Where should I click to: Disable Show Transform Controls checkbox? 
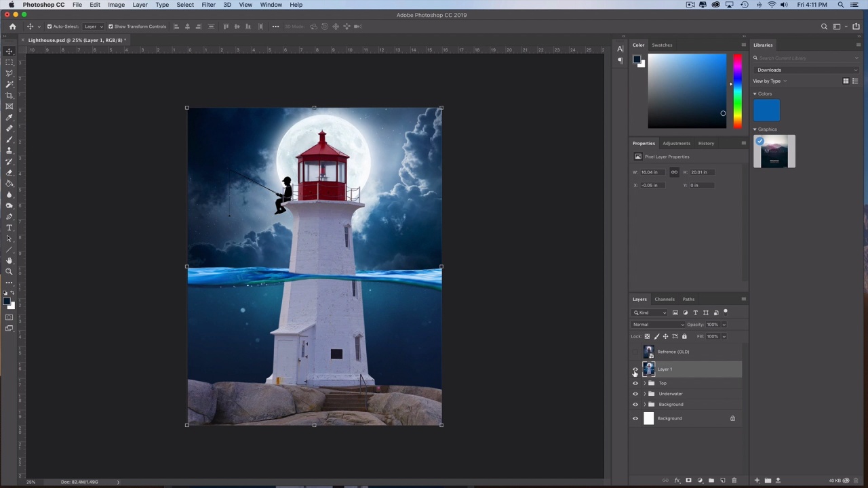(111, 26)
